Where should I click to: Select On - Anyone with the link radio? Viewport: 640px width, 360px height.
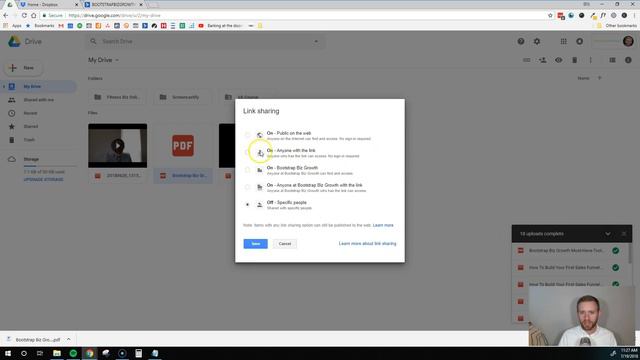[x=247, y=152]
